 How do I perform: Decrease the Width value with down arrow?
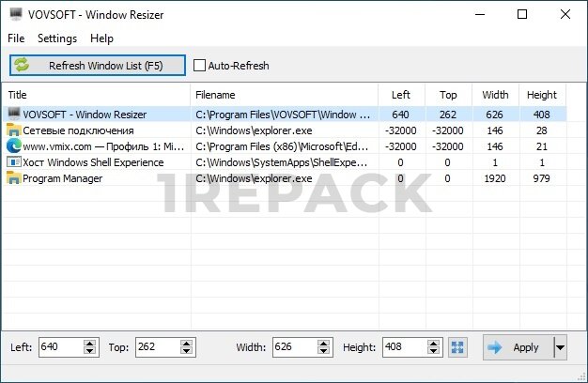[324, 352]
